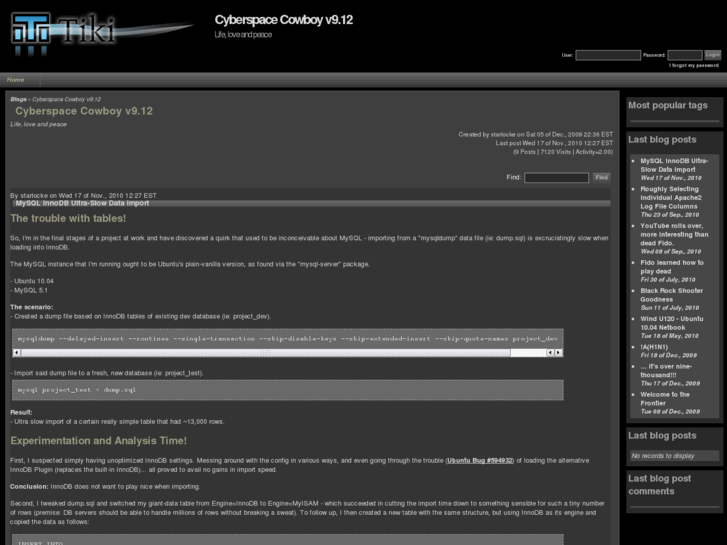Click 'By starlocke on Wed 17 of Nov.' byline
Screen dimensions: 727x545
pos(83,196)
